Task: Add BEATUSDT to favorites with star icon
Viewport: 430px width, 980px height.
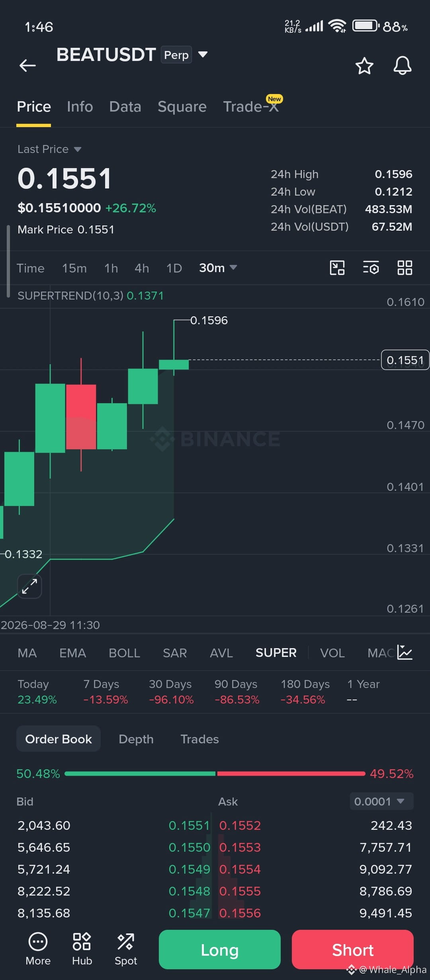Action: (x=364, y=66)
